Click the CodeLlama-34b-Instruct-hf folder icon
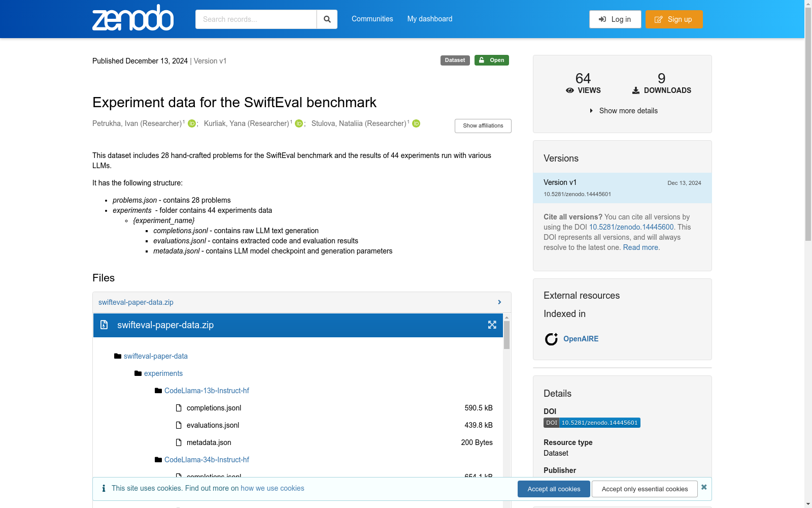This screenshot has height=508, width=812. [x=158, y=460]
